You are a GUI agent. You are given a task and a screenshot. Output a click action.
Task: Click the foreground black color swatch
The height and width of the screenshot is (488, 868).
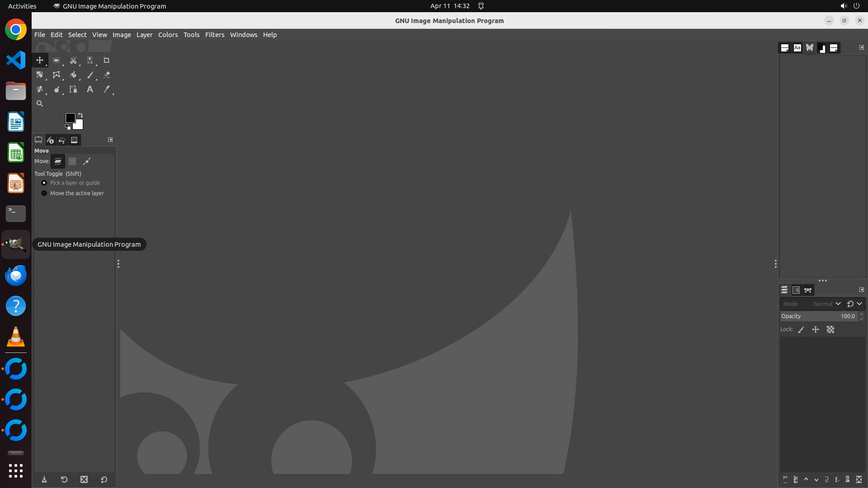[x=70, y=118]
